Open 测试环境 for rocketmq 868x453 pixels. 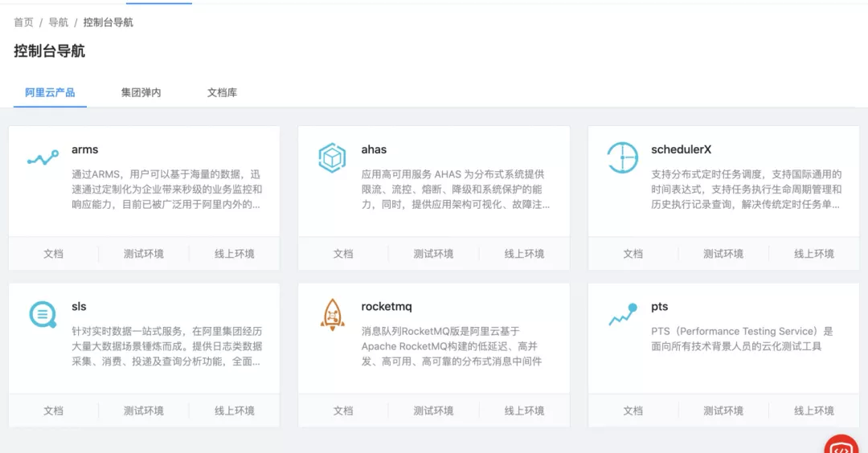pyautogui.click(x=433, y=411)
